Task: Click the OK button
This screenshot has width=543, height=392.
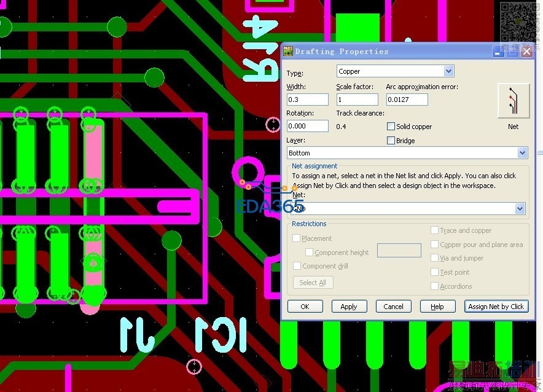Action: (305, 307)
